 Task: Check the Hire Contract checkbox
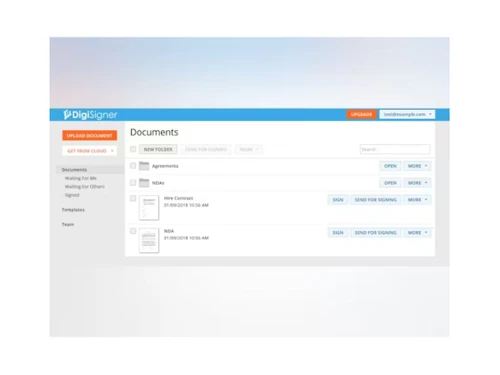tap(133, 198)
